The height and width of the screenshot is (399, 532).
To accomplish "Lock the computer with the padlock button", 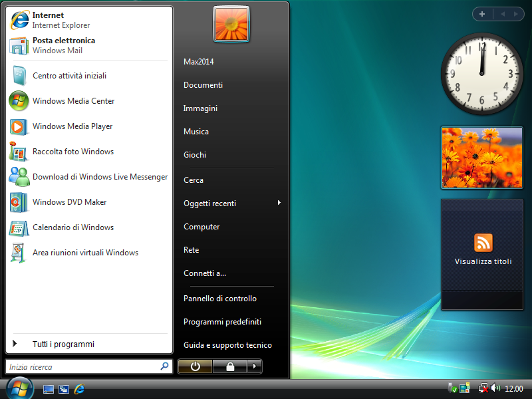I will [x=229, y=366].
